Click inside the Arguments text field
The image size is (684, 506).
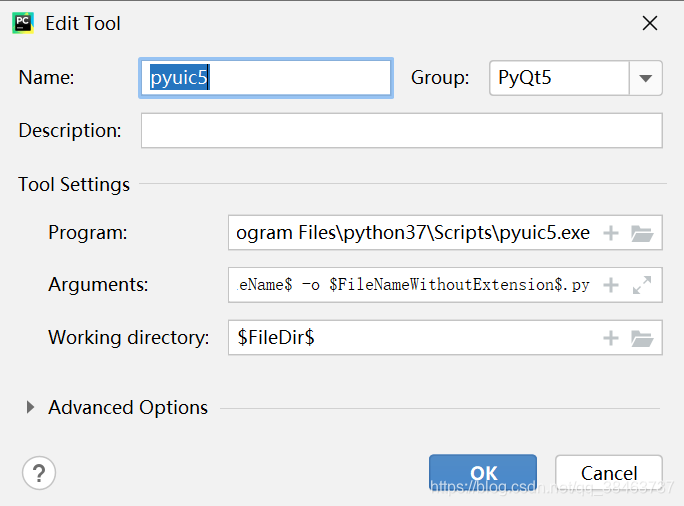click(x=412, y=285)
